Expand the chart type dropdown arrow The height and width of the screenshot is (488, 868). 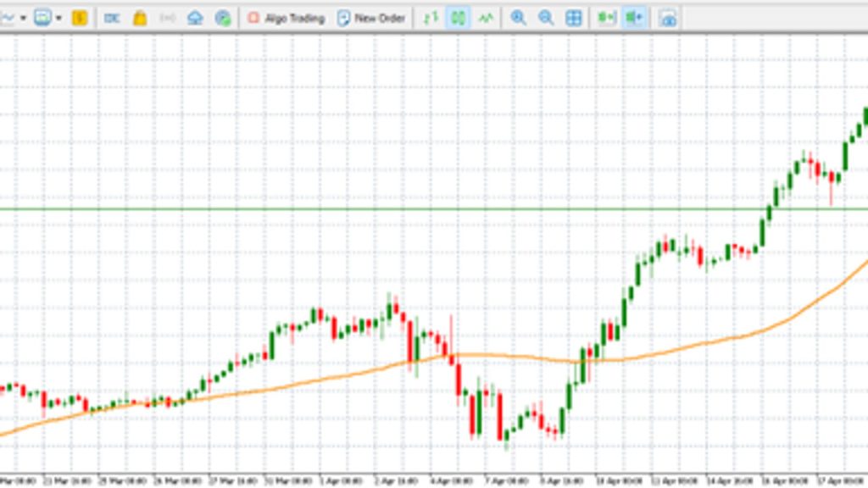tap(23, 18)
